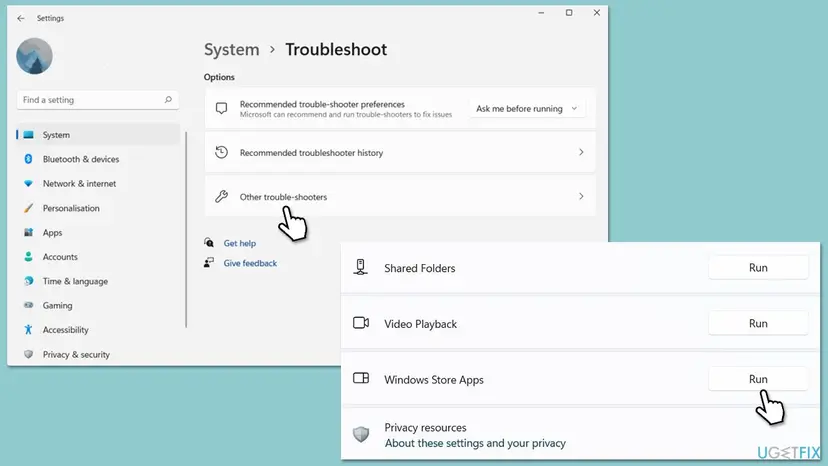Open Accounts settings
Screen dimensions: 828x466
coord(60,257)
